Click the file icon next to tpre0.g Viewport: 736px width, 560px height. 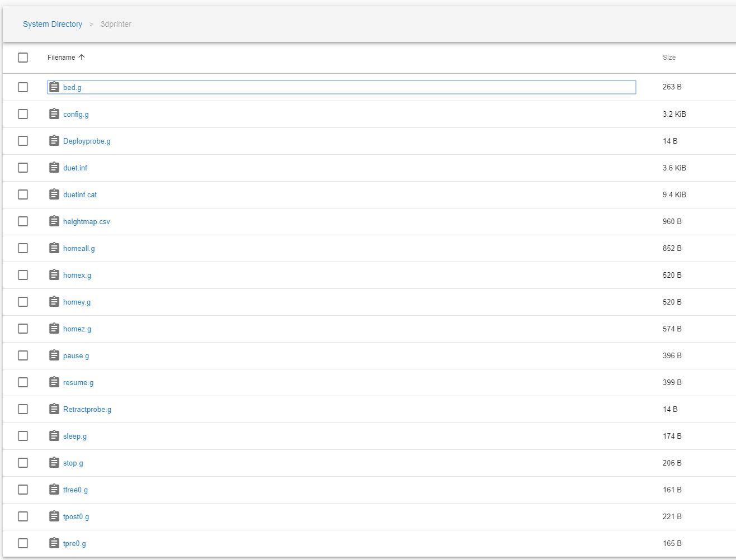(x=54, y=543)
